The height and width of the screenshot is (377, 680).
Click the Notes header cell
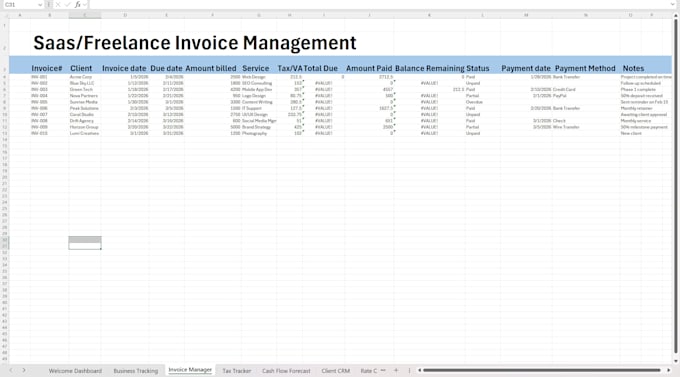point(633,69)
